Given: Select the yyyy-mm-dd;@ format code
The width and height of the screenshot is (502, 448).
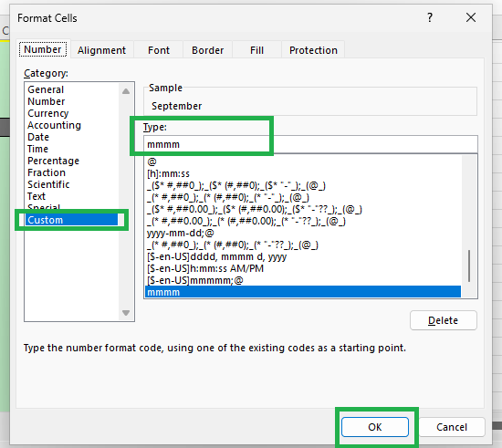Looking at the screenshot, I should point(303,233).
